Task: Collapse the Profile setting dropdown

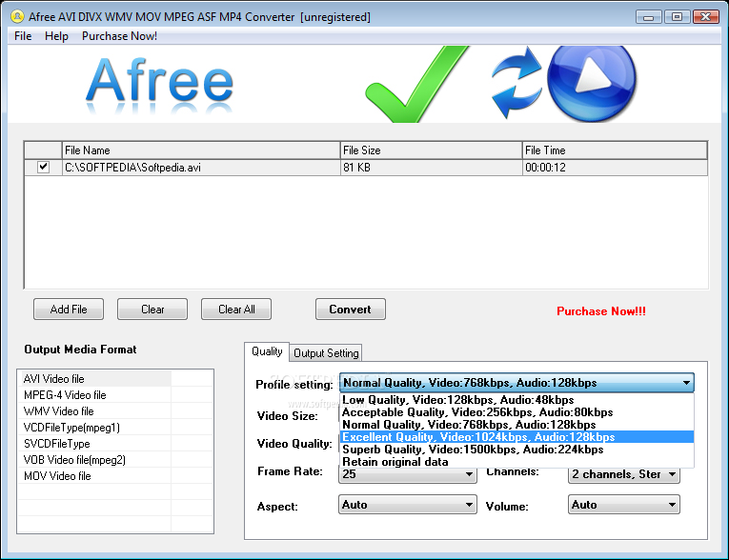Action: pos(686,383)
